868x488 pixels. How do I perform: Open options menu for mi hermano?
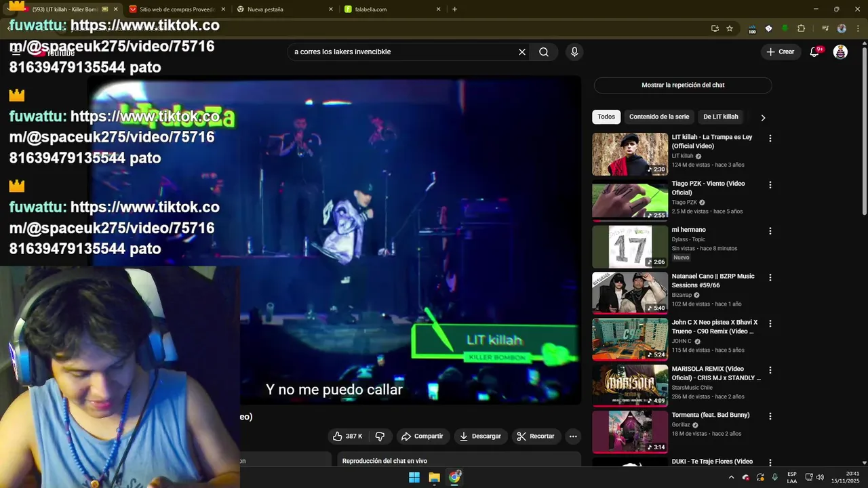[770, 231]
